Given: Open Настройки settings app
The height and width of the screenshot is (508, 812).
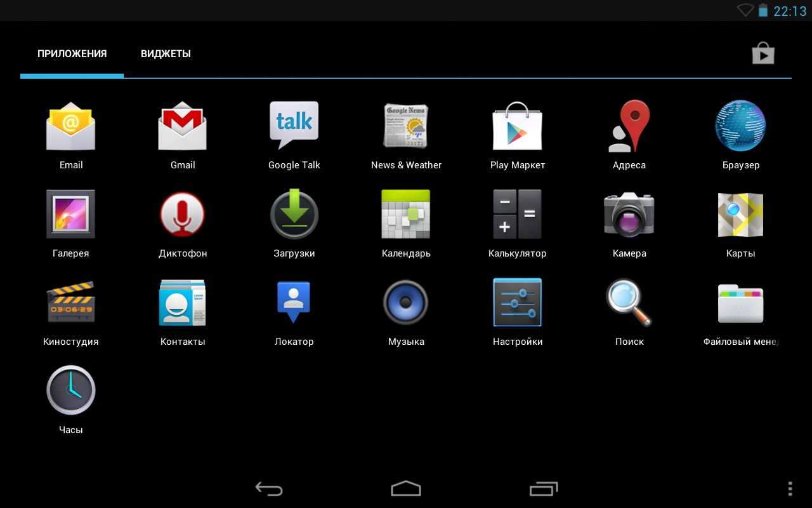Looking at the screenshot, I should click(518, 302).
